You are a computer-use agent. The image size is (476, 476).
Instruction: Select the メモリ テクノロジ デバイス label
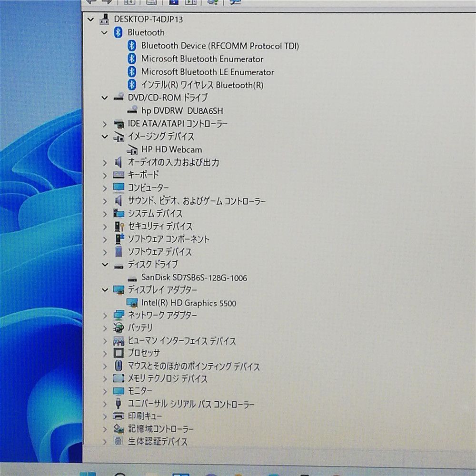coord(168,378)
